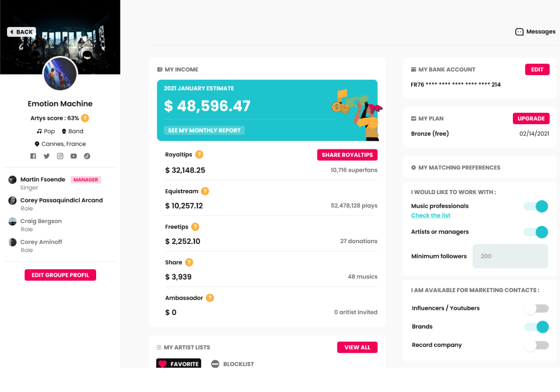560x392 pixels.
Task: Select the Favorite artist list tab
Action: (179, 364)
